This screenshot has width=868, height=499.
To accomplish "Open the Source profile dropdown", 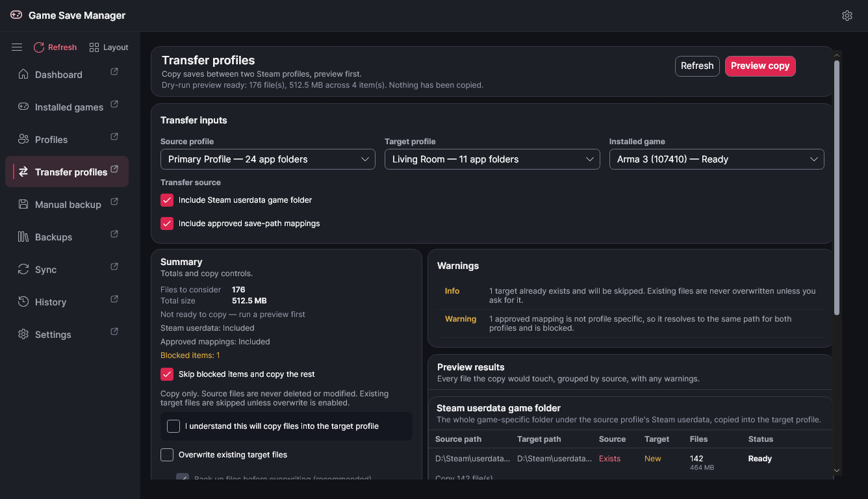I will [268, 159].
